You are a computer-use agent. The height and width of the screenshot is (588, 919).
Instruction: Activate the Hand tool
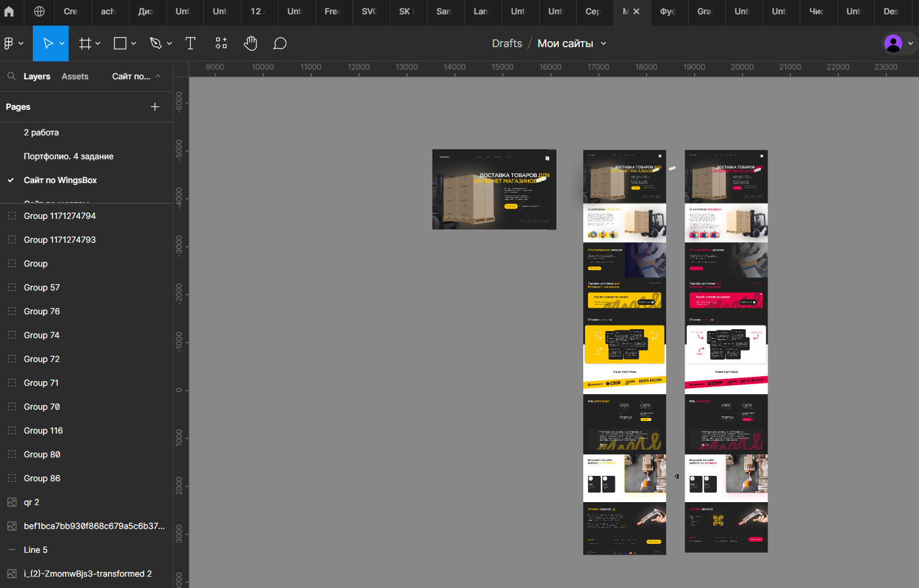(250, 44)
